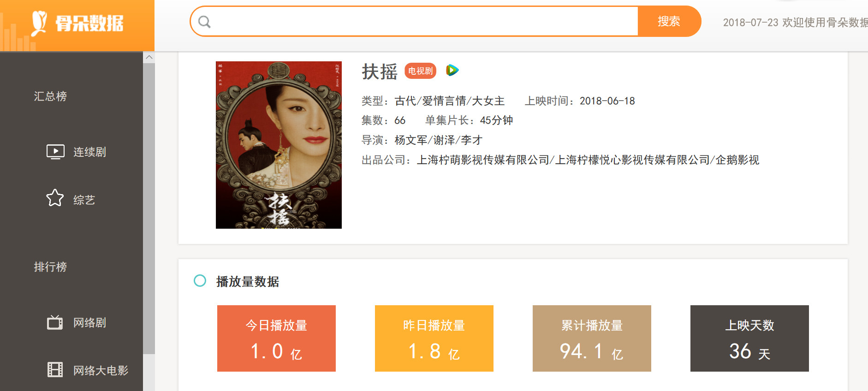Screen dimensions: 868x391
Task: Open the 连续剧 TV icon in sidebar
Action: (x=55, y=152)
